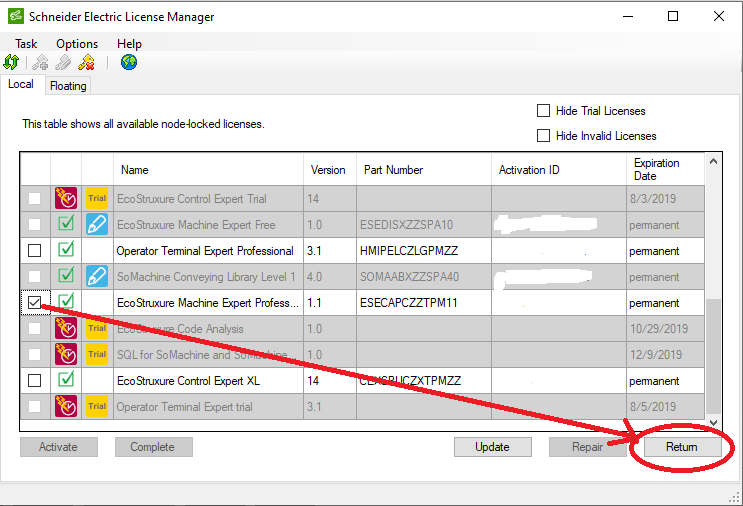Click the return license key toolbar icon

(x=63, y=62)
